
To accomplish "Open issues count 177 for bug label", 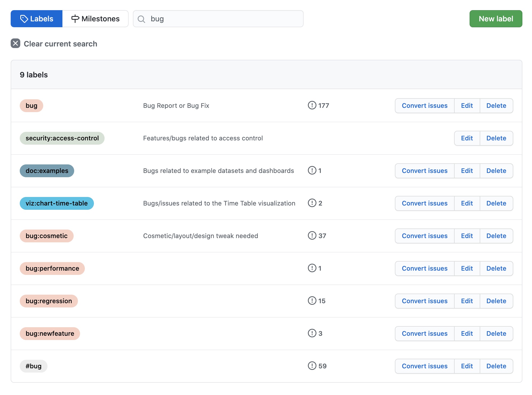I will pos(319,105).
